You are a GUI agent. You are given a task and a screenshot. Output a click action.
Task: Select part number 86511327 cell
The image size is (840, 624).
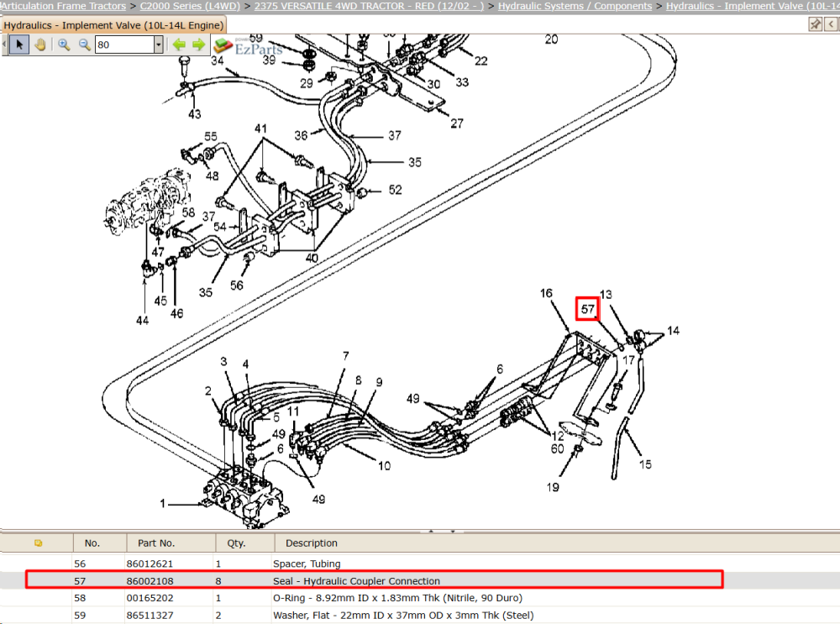tap(150, 615)
